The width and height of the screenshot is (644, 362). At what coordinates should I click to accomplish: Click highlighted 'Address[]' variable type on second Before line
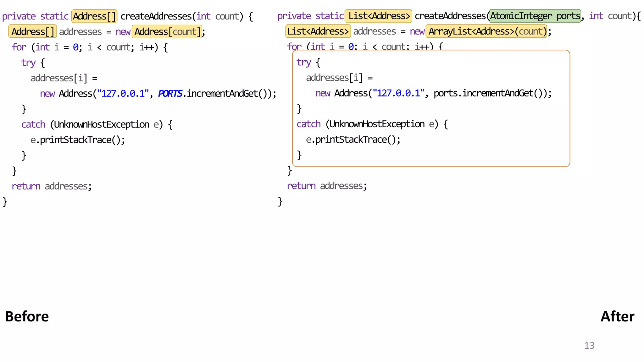coord(33,31)
